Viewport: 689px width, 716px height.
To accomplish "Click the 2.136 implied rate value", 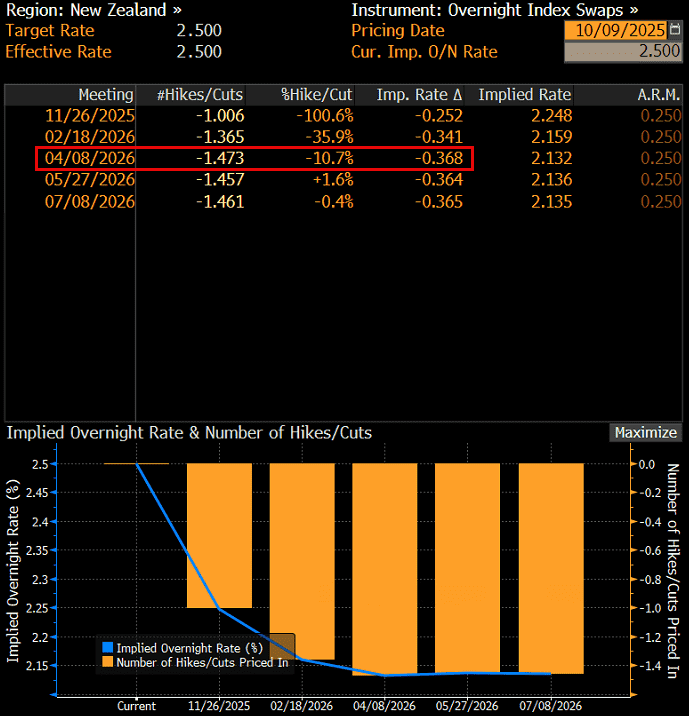I will 552,180.
